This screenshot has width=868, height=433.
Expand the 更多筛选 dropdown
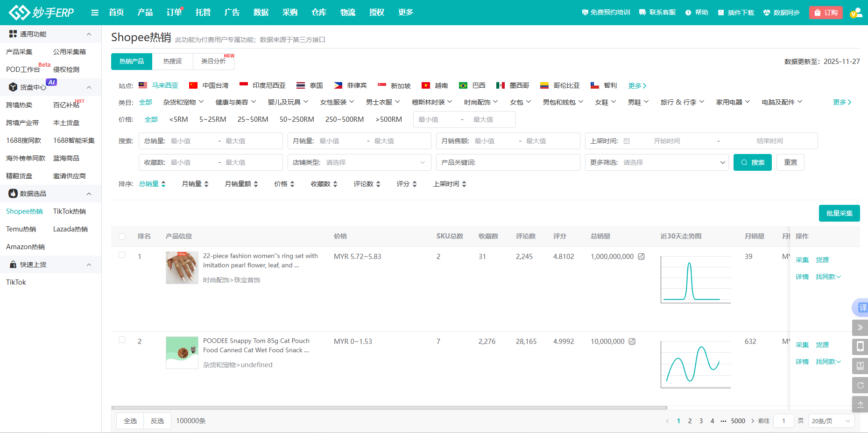point(656,162)
